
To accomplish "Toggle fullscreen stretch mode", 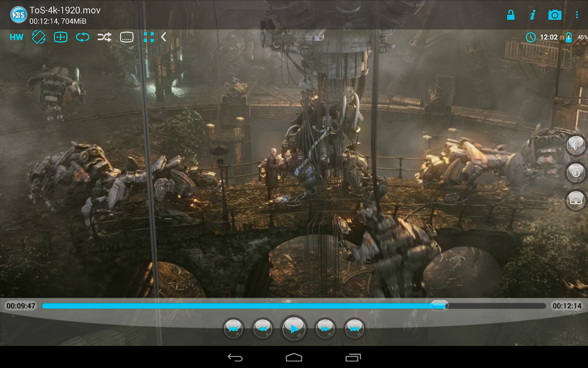I will [x=149, y=37].
